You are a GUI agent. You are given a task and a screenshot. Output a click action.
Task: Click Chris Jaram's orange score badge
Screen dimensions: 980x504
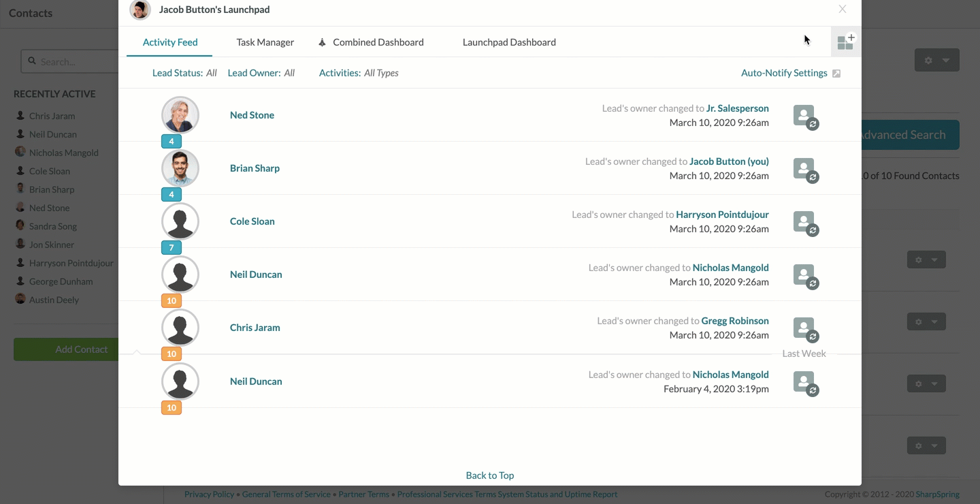(x=171, y=353)
